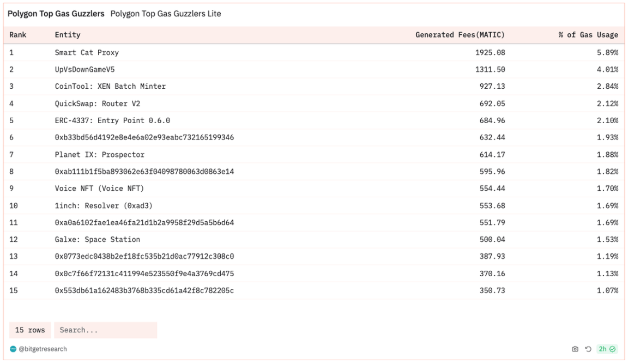This screenshot has height=364, width=628.
Task: Select QuickSwap: Router V2 cell
Action: (98, 104)
